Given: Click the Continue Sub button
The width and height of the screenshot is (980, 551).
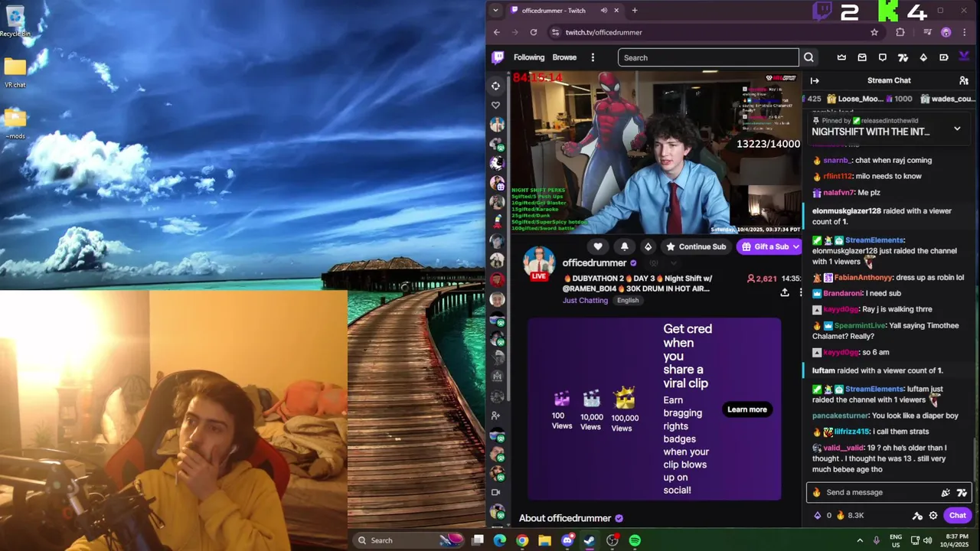Looking at the screenshot, I should (x=696, y=246).
